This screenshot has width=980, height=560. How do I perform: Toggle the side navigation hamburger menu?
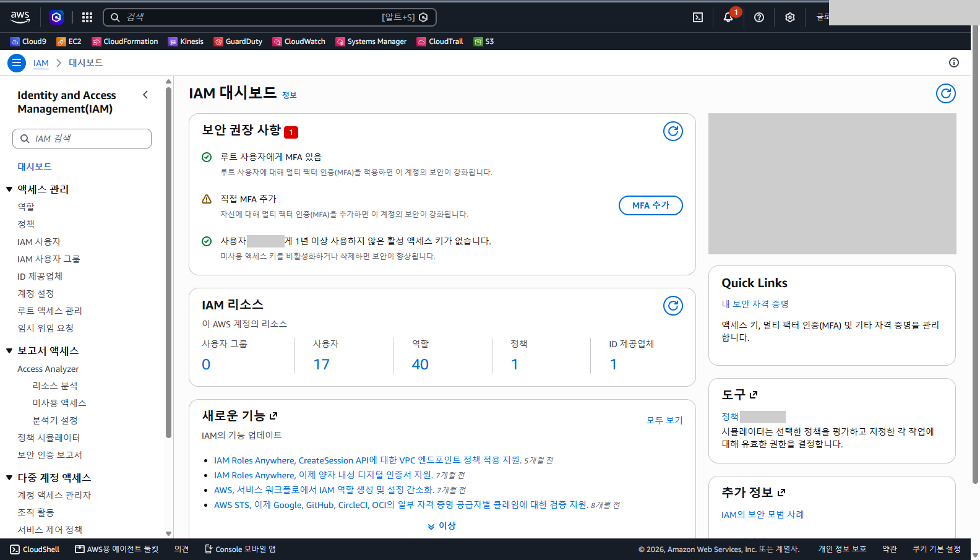click(x=17, y=62)
